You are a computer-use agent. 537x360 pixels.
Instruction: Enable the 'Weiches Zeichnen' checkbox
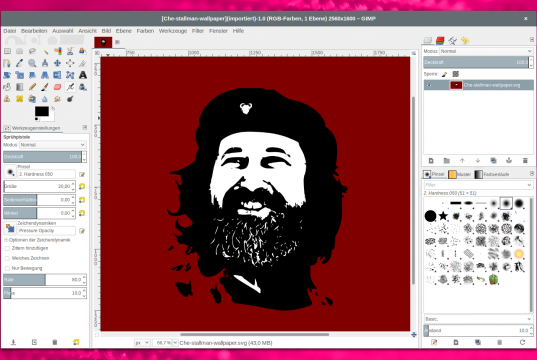coord(7,258)
